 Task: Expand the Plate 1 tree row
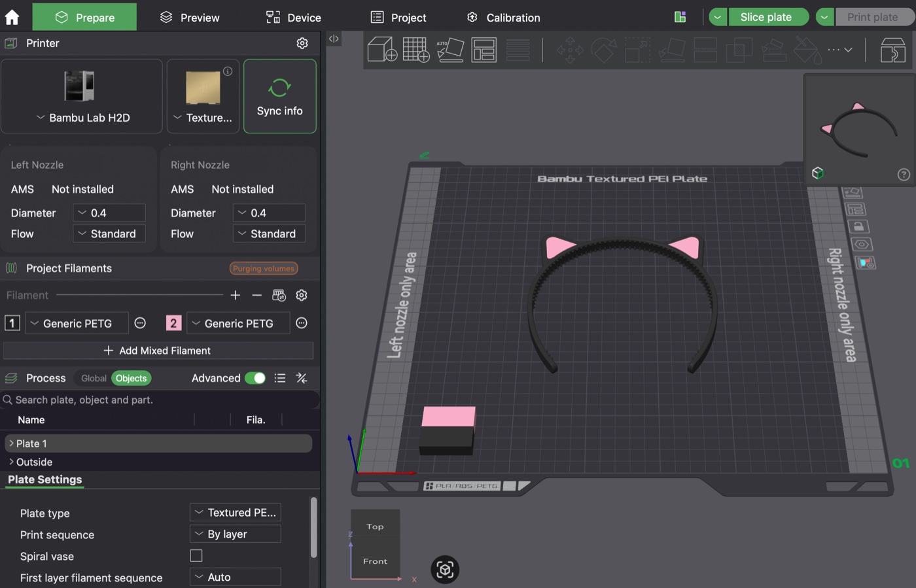point(11,443)
